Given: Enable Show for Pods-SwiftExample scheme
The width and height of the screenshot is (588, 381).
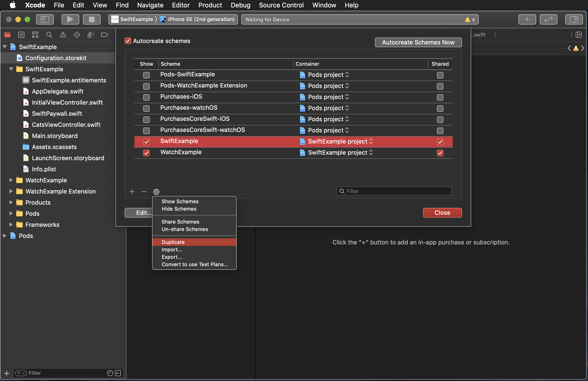Looking at the screenshot, I should pos(146,75).
